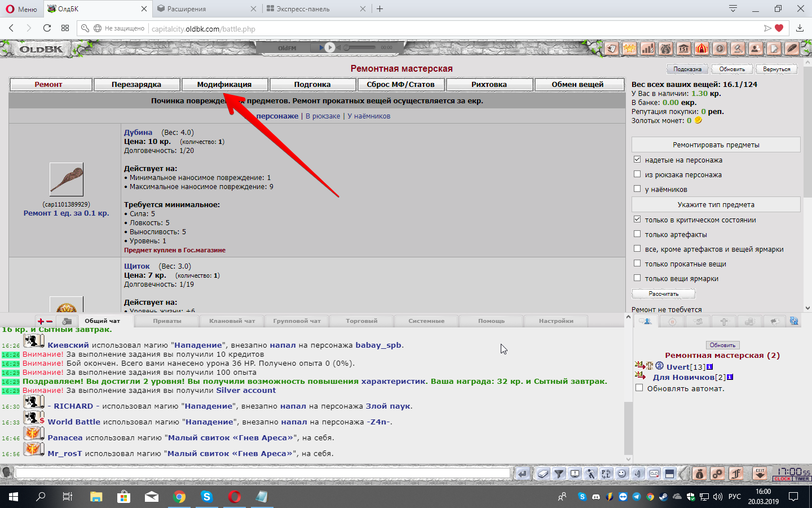This screenshot has width=812, height=508.
Task: Open the 'Торговый' chat tab
Action: point(361,321)
